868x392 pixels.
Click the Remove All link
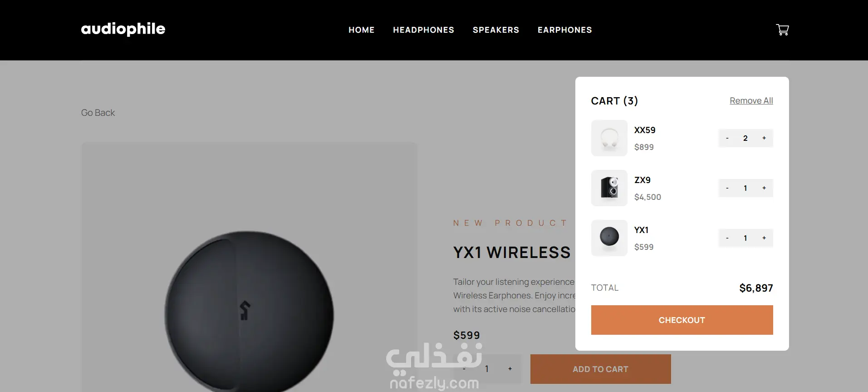point(751,101)
